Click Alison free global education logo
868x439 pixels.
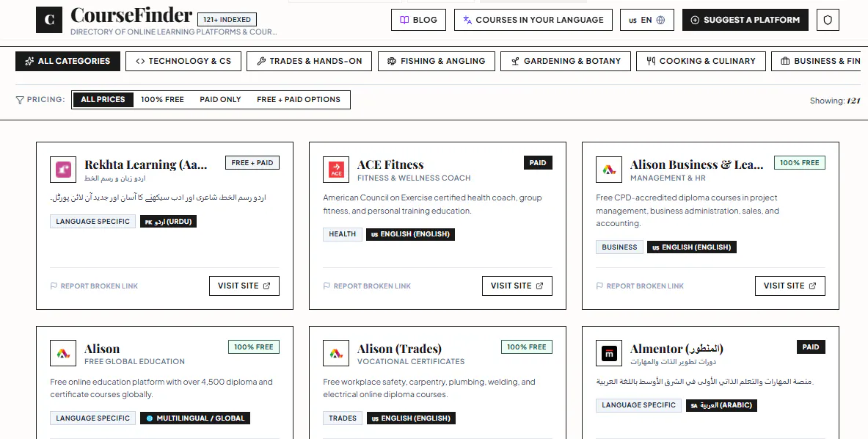[63, 353]
